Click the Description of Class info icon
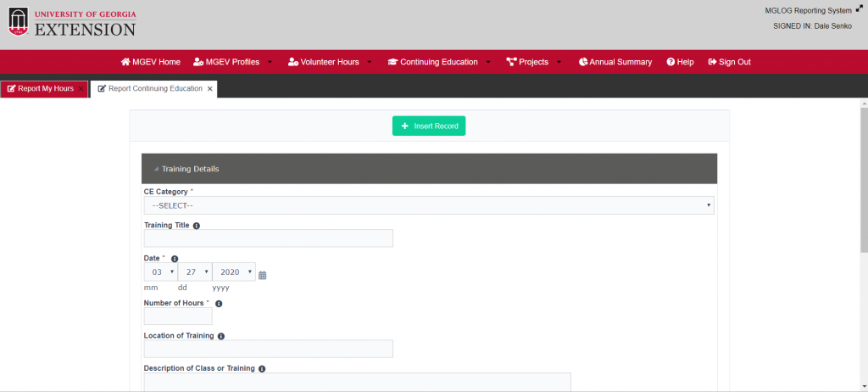 coord(263,369)
